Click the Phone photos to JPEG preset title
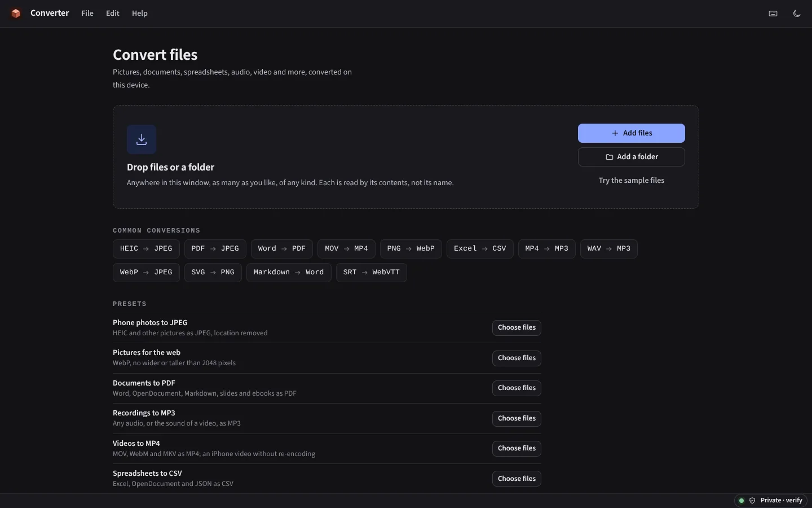Screen dimensions: 812x508 click(150, 323)
